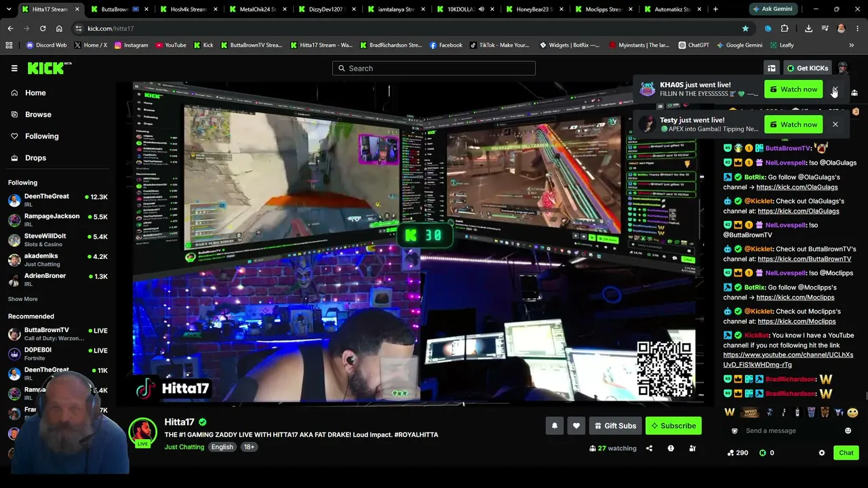Open the gift box icon beside Get KICKs

772,68
